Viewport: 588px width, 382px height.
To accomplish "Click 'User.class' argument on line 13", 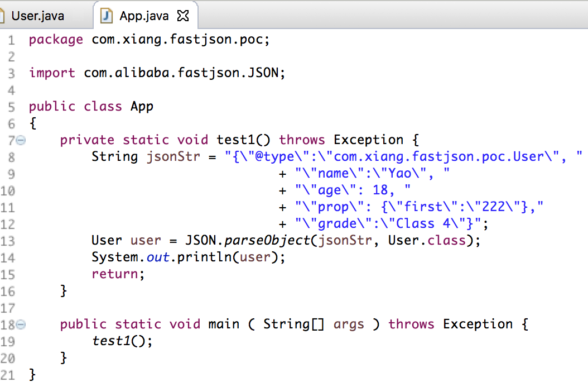I will coord(426,241).
